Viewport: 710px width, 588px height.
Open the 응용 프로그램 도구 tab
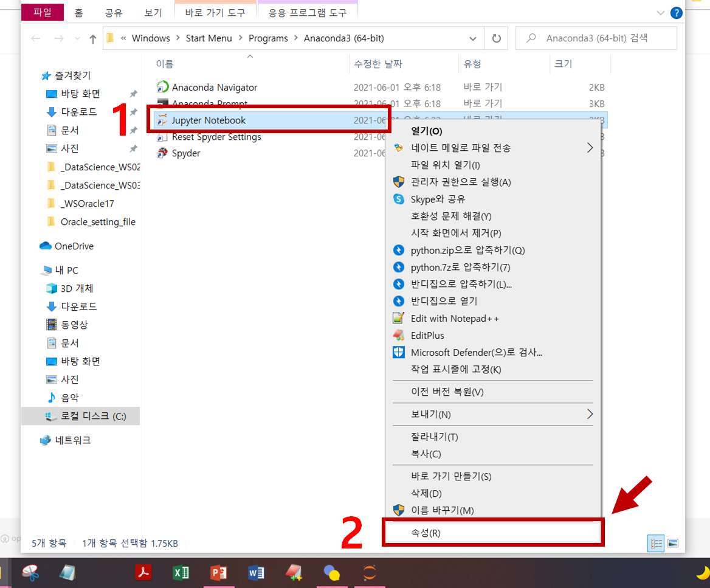308,13
